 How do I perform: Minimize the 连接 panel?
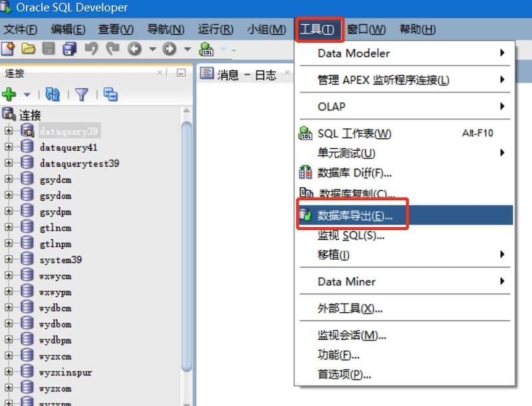[x=181, y=73]
